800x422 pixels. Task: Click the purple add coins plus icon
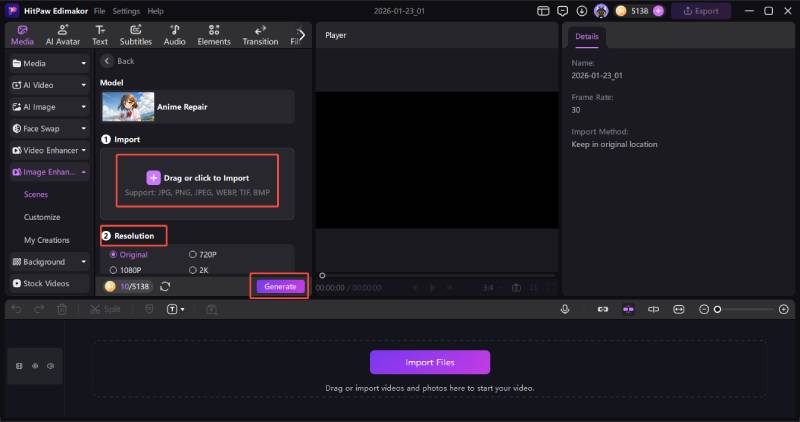pyautogui.click(x=658, y=11)
